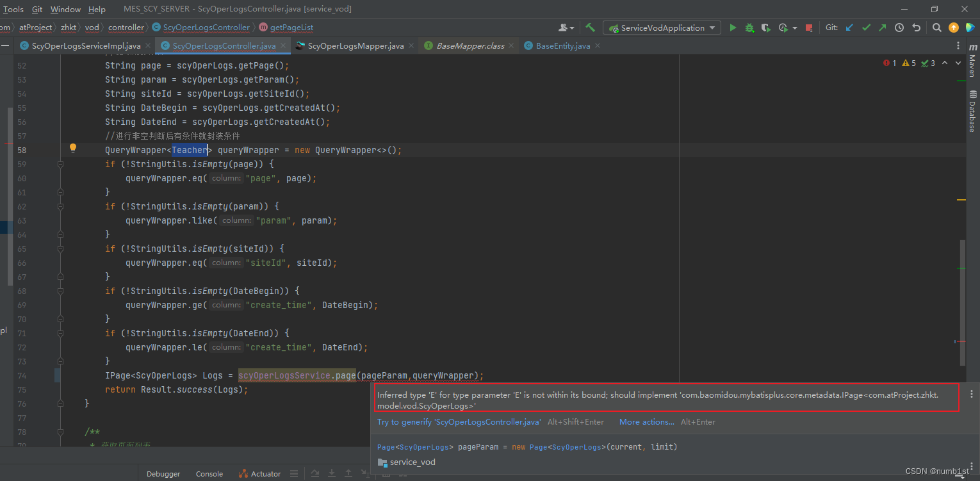Go to previous highlighted error arrow
Image resolution: width=980 pixels, height=481 pixels.
(x=945, y=63)
